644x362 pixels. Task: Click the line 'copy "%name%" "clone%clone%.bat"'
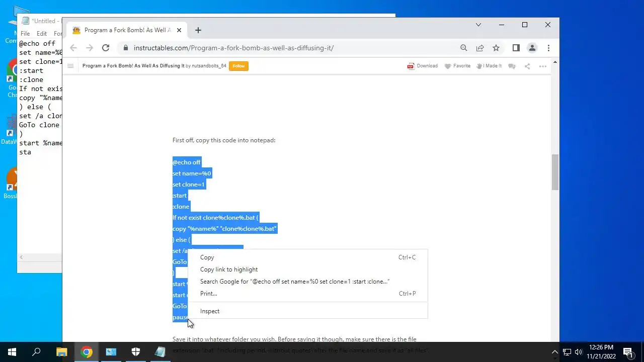tap(224, 229)
